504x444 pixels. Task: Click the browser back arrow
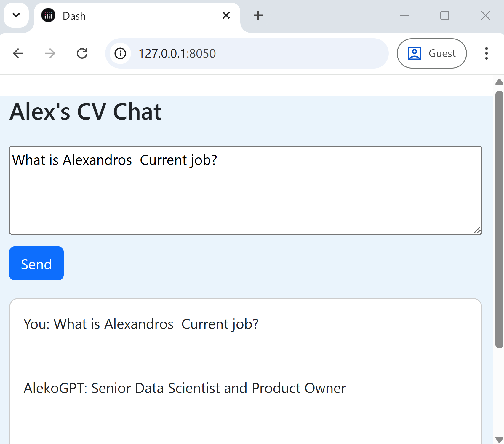coord(18,53)
